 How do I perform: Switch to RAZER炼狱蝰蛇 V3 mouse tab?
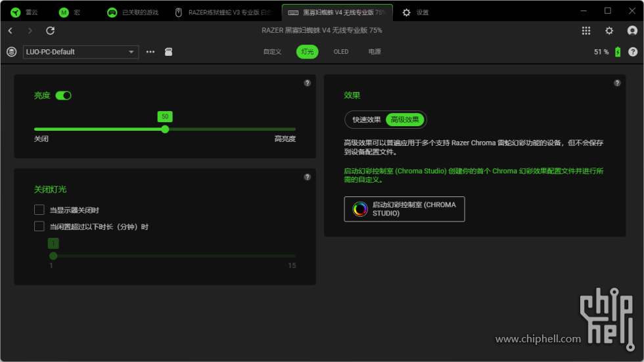point(224,12)
